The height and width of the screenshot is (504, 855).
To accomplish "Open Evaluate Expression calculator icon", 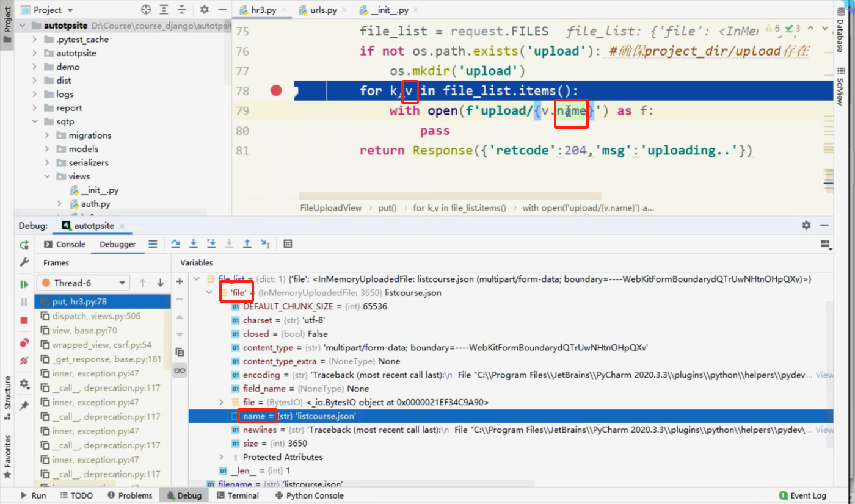I will (x=288, y=243).
